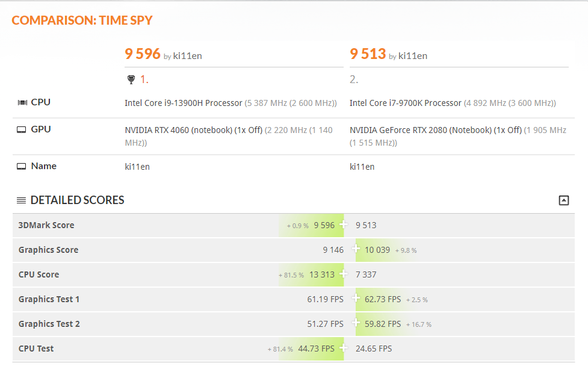Image resolution: width=588 pixels, height=369 pixels.
Task: Click the Intel Core i9-13900H Processor link
Action: pos(184,103)
